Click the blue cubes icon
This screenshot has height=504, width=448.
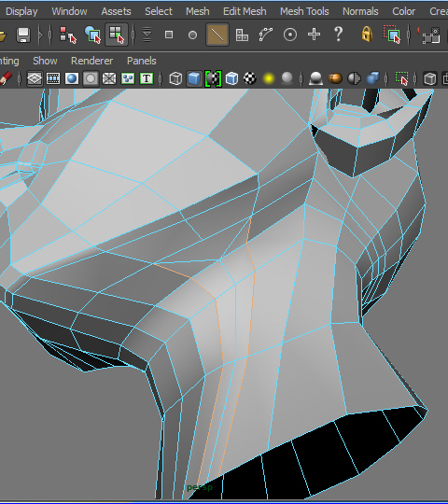click(372, 78)
